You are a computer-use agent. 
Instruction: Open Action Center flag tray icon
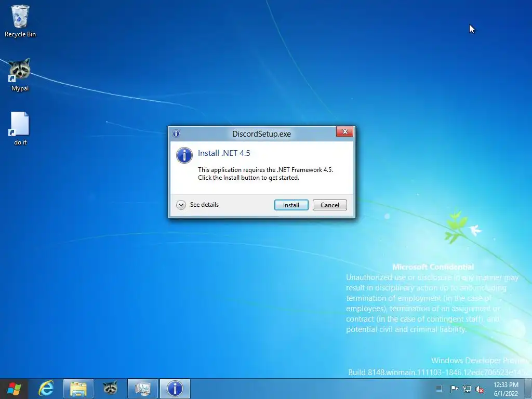click(454, 389)
